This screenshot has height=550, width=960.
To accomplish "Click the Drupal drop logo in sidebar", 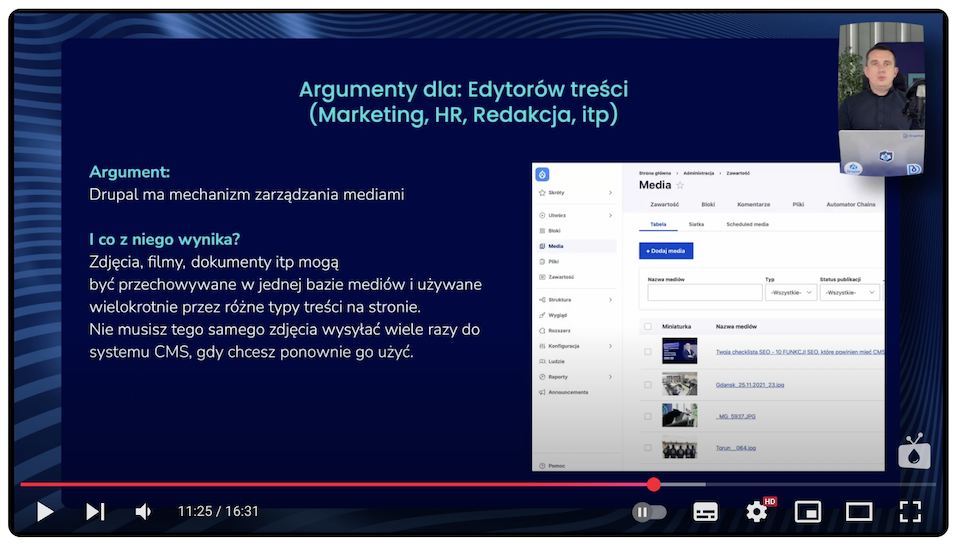I will (x=542, y=175).
